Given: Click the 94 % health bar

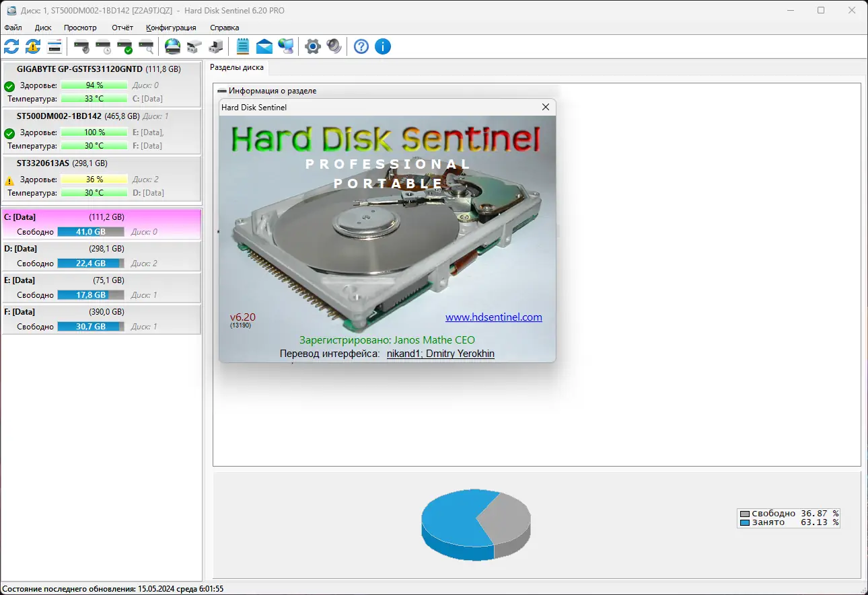Looking at the screenshot, I should point(94,85).
